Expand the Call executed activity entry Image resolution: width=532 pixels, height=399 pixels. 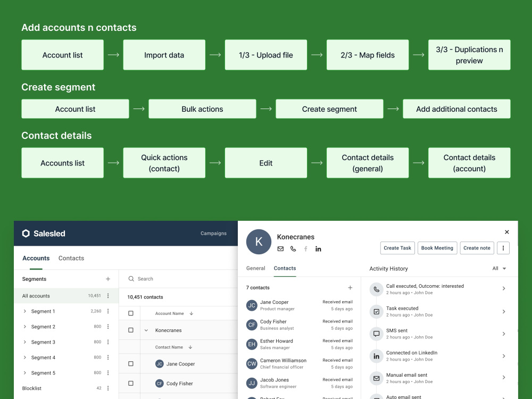point(504,288)
